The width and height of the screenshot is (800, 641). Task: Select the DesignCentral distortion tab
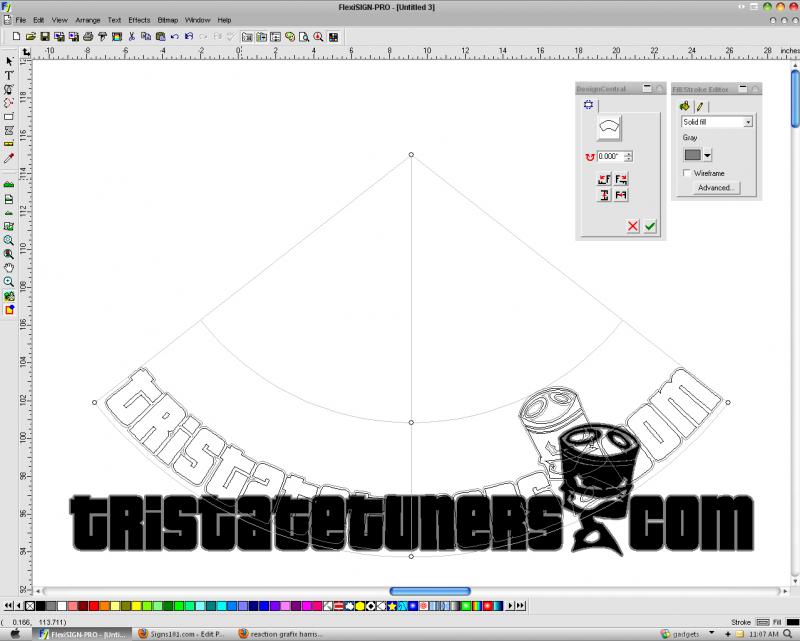coord(589,105)
